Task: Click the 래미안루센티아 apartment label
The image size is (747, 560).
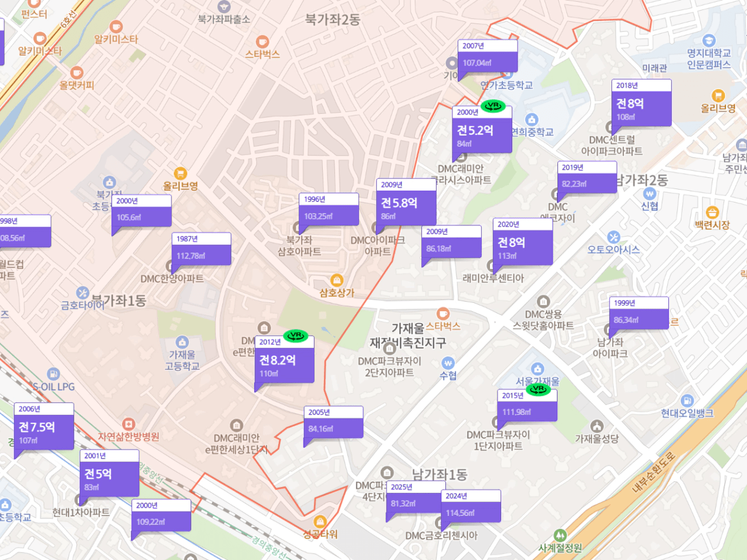Action: click(494, 278)
